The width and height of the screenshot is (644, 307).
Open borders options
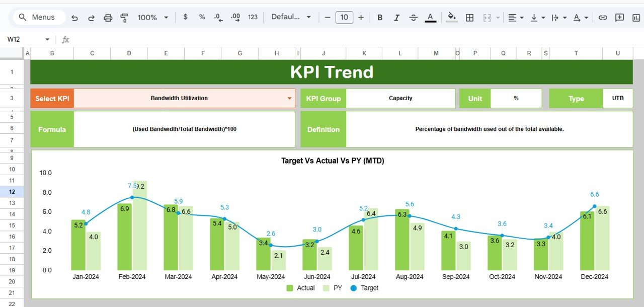[469, 17]
